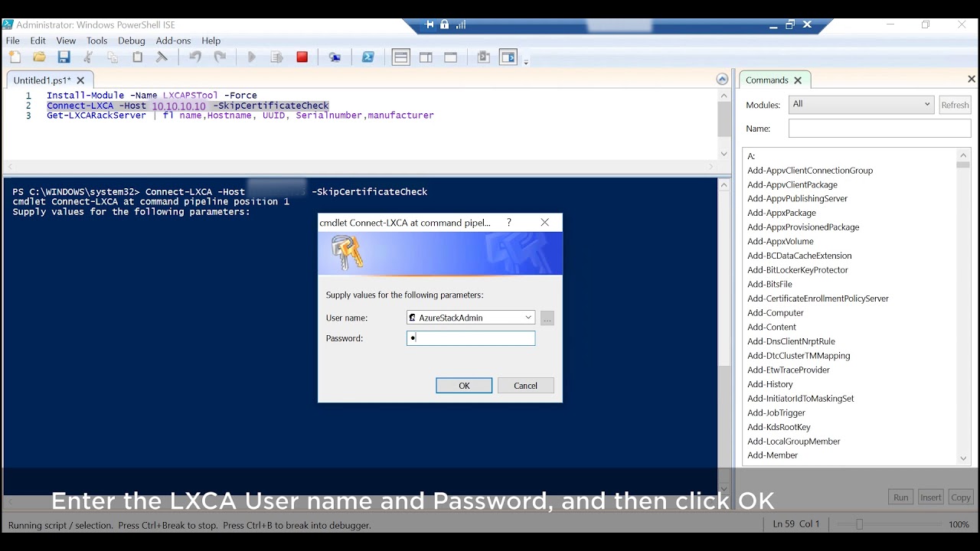Show the Command window from toolbar
Viewport: 980px width, 551px height.
[483, 57]
